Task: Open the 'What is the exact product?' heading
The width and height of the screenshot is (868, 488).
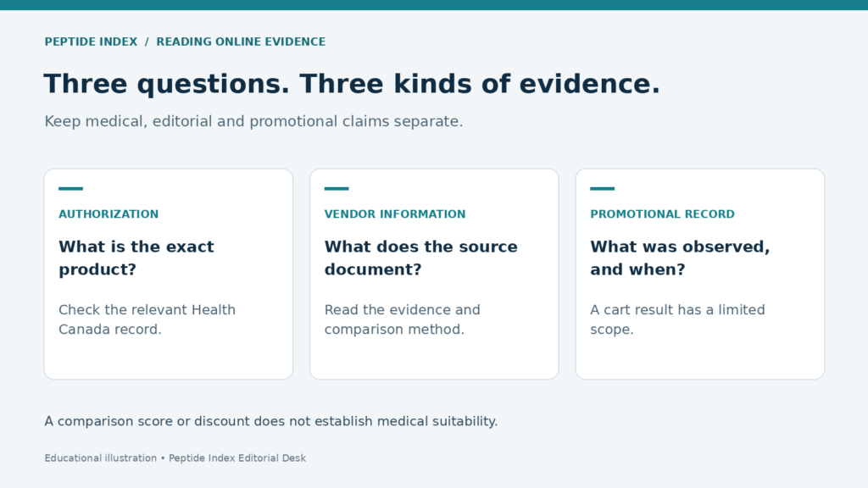Action: click(x=136, y=258)
